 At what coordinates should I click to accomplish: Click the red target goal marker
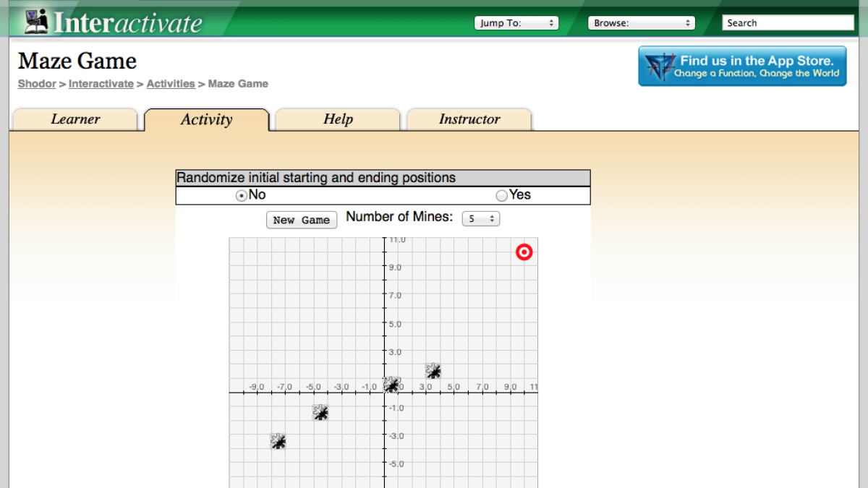[x=524, y=252]
